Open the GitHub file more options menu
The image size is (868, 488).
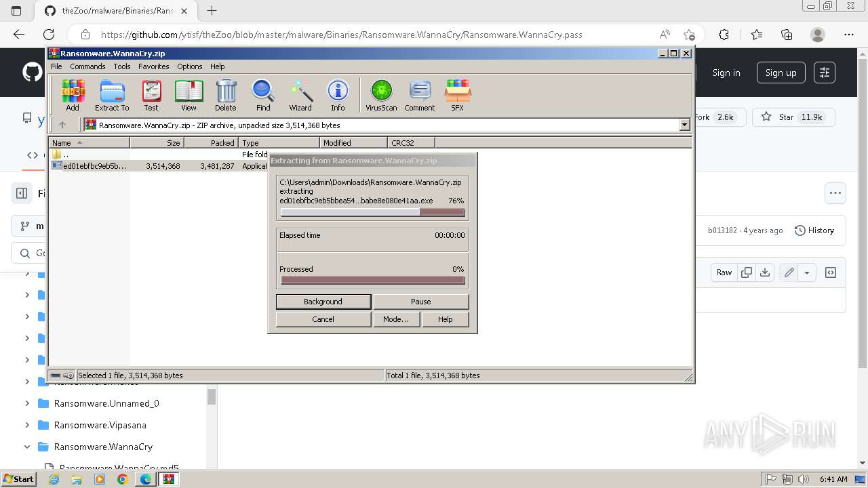(835, 193)
